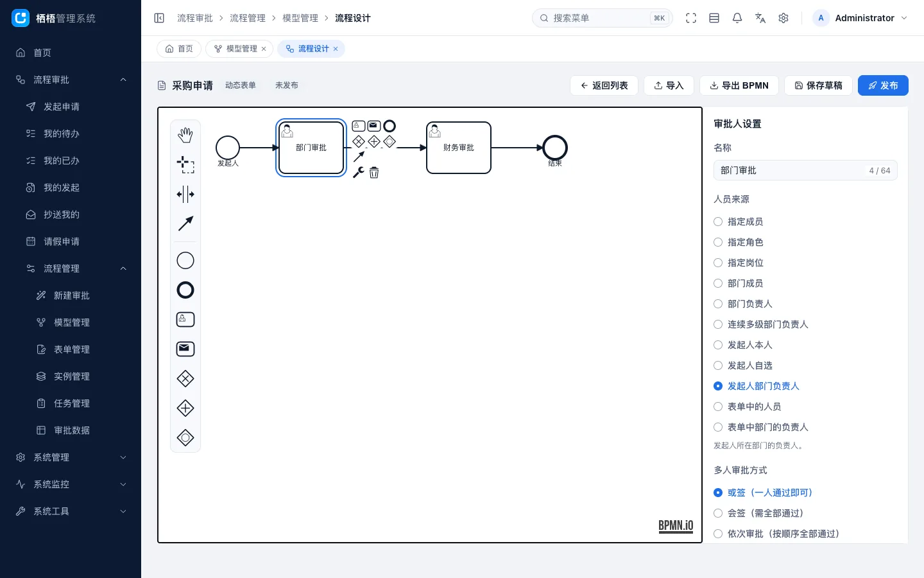
Task: Expand the 系统监控 menu
Action: coord(71,484)
